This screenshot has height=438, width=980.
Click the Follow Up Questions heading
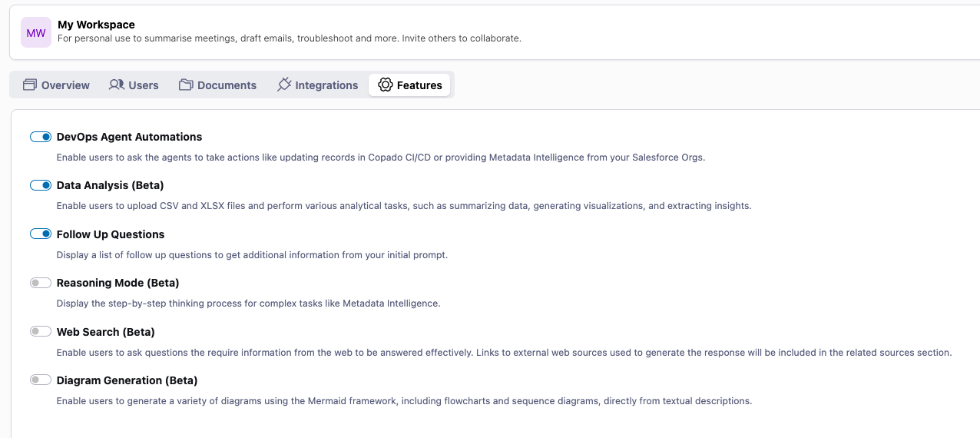click(111, 234)
